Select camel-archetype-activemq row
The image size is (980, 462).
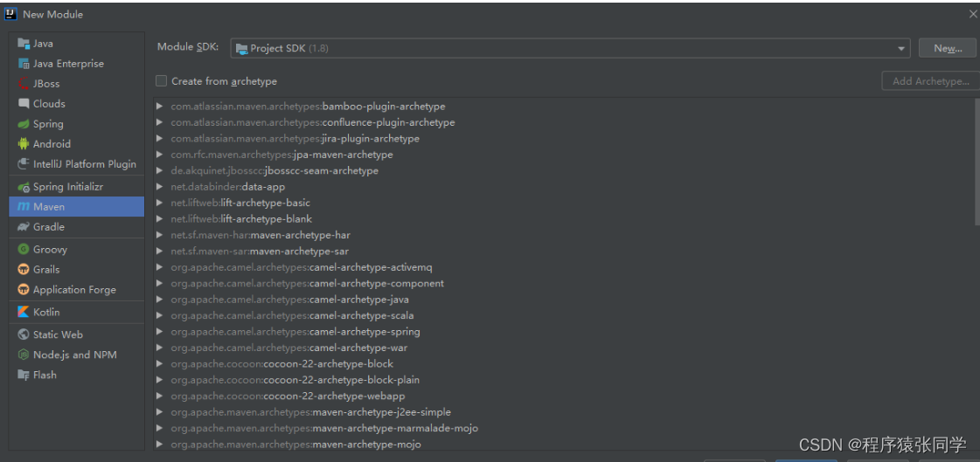point(564,267)
